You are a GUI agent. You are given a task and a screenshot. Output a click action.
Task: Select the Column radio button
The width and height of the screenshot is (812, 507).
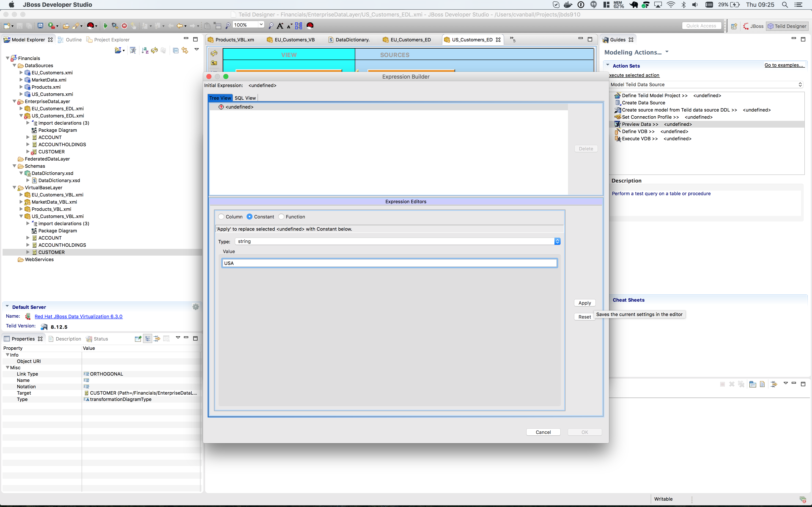point(221,217)
